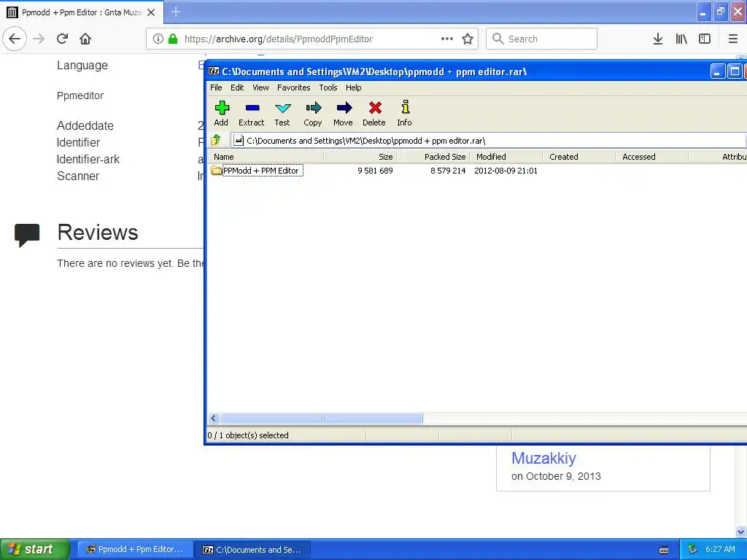Screen dimensions: 747x560
Task: Select the Ppmodd + Ppm Editor browser tab
Action: tap(82, 12)
